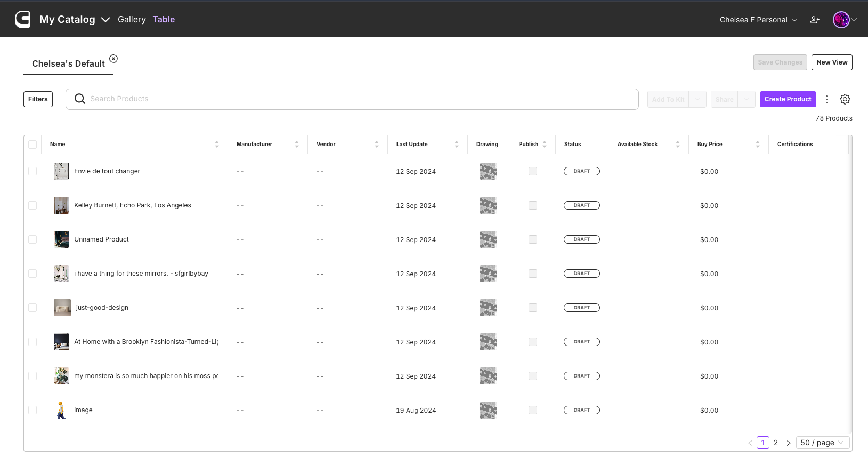Open the invite user icon
The image size is (868, 457).
click(814, 20)
